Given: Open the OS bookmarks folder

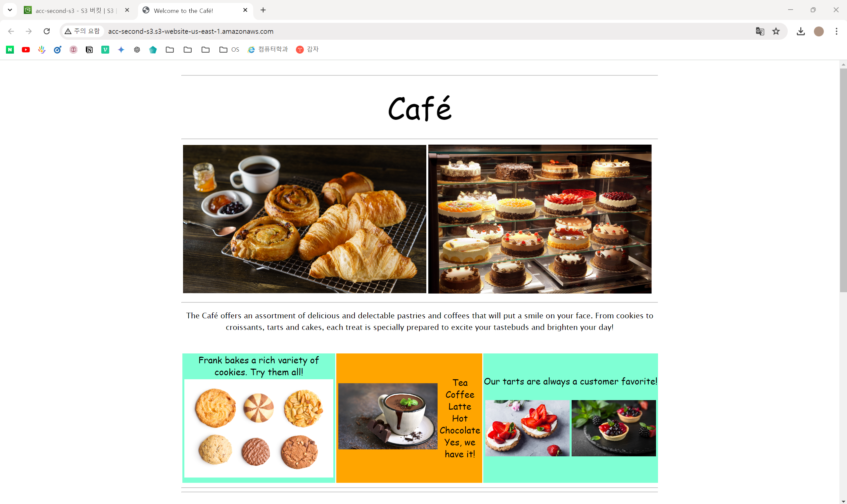Looking at the screenshot, I should click(229, 50).
